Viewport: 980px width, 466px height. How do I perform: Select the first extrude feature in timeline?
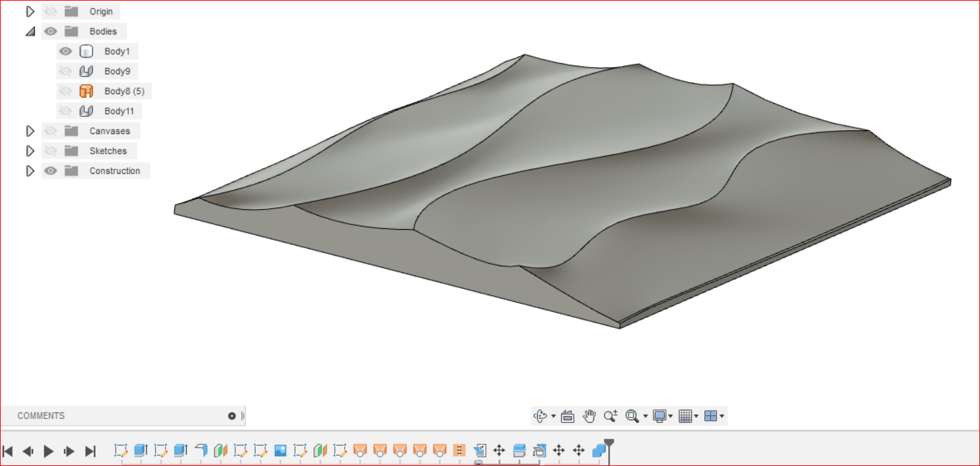[x=140, y=451]
